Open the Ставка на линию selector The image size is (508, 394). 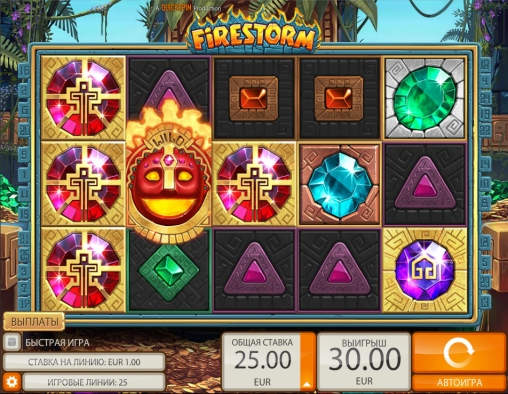pos(84,362)
